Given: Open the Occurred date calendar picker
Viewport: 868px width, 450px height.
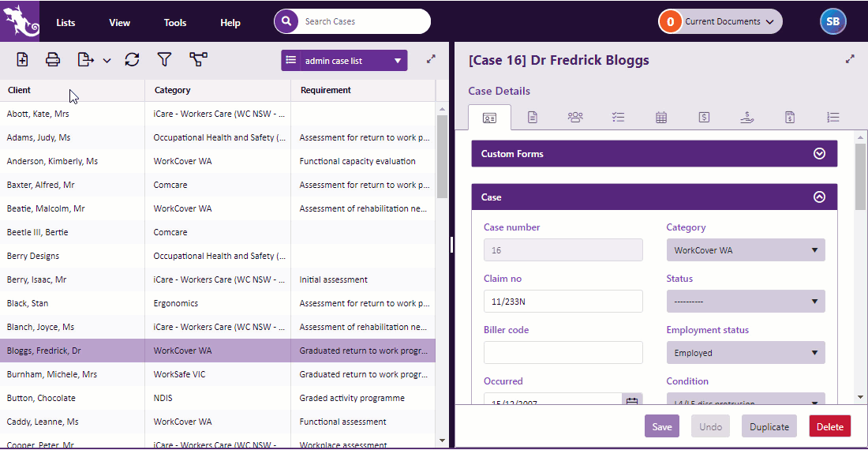Looking at the screenshot, I should click(632, 402).
